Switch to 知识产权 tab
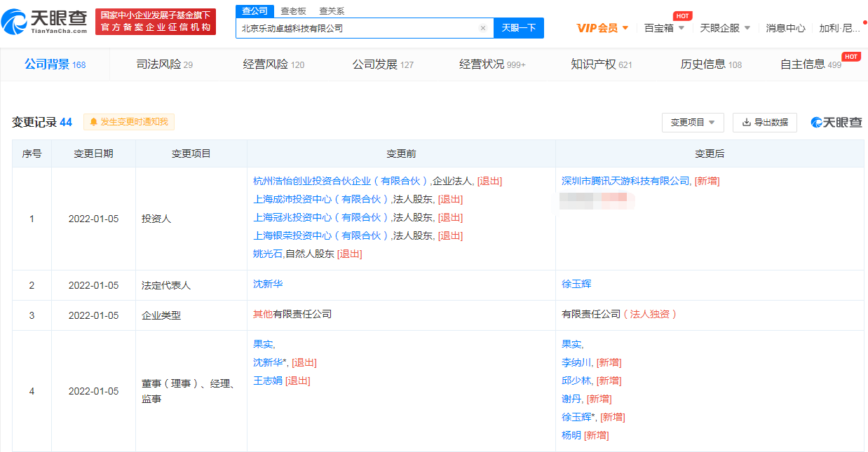Screen dimensions: 868x452 click(x=602, y=64)
